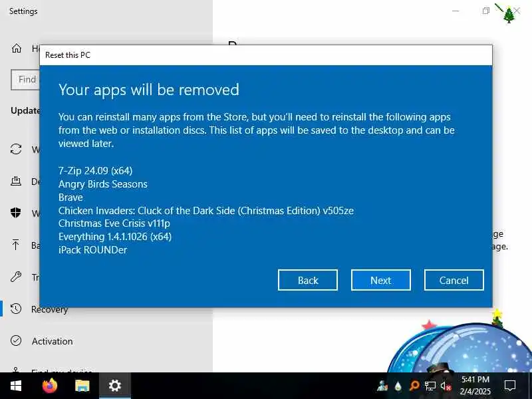Click the 7-Zip 24.09 (x64) entry
The width and height of the screenshot is (532, 399).
tap(95, 170)
